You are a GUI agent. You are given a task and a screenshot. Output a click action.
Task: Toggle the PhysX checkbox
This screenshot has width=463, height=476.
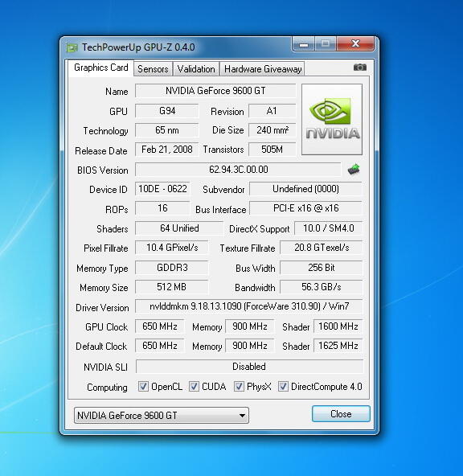click(x=239, y=387)
